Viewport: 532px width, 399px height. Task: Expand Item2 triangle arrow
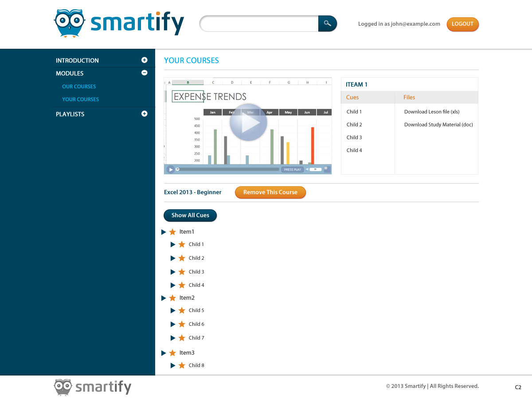click(164, 298)
